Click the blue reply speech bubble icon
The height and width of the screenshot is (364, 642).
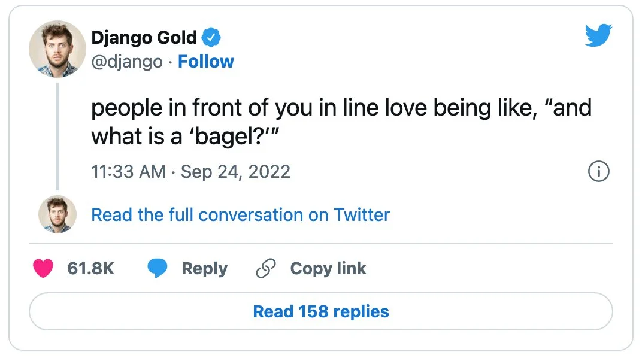(x=158, y=269)
